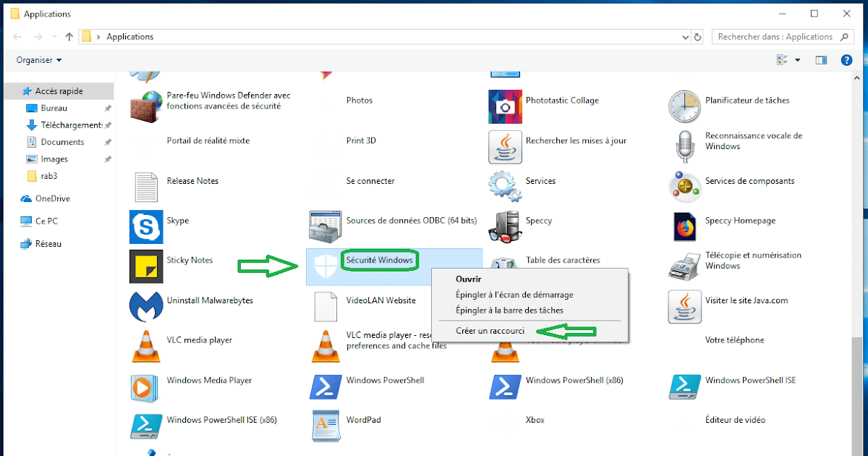Select the VideoLAN Website file icon

[x=325, y=306]
